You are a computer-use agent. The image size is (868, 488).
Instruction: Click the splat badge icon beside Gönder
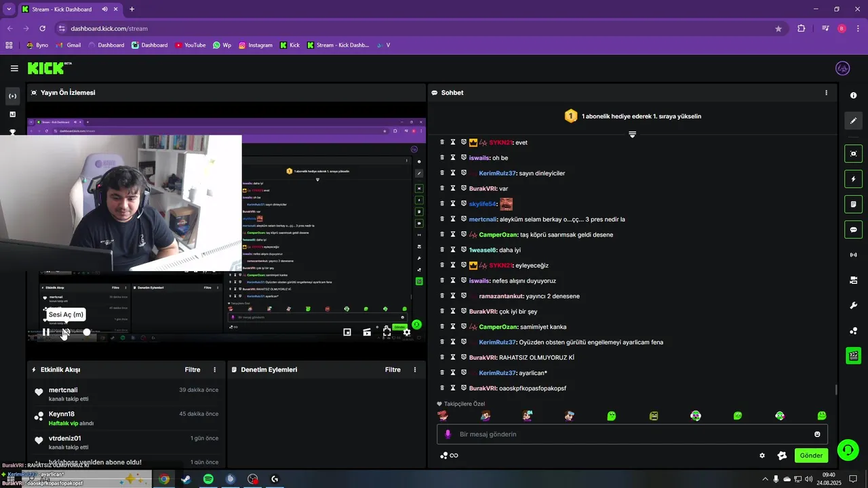pos(782,455)
